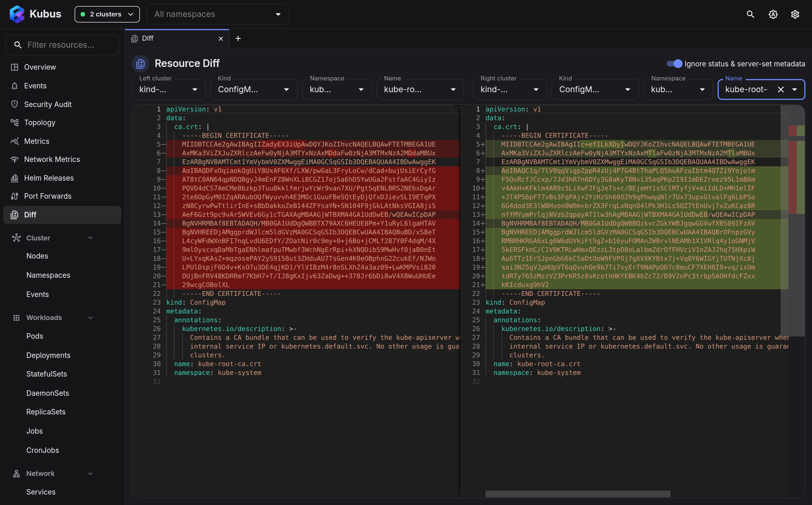This screenshot has height=505, width=812.
Task: Click the Filter resources search icon
Action: (18, 45)
